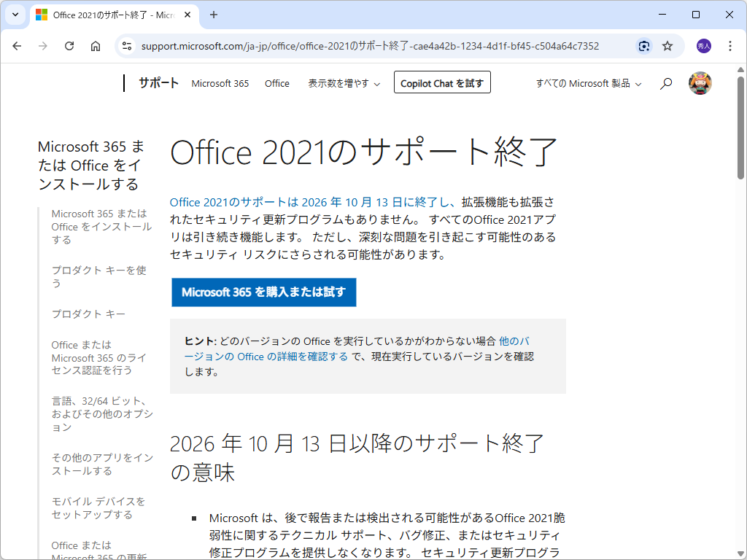Go to homepage via the home icon
The height and width of the screenshot is (560, 747).
click(x=96, y=45)
